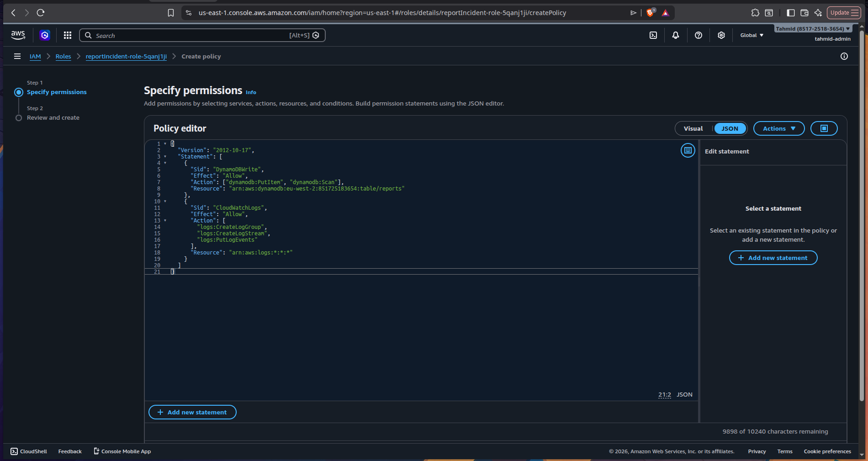Viewport: 868px width, 461px height.
Task: Open page info panel icon
Action: [844, 56]
